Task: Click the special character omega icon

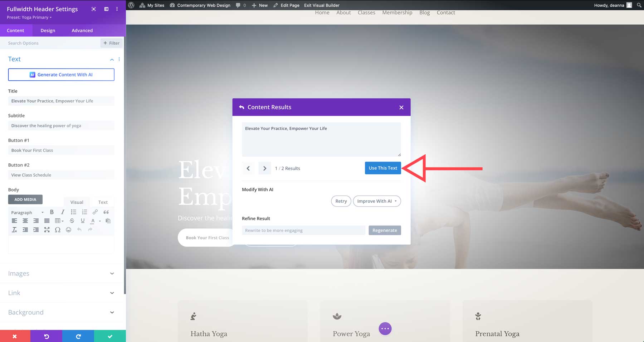Action: click(x=57, y=230)
